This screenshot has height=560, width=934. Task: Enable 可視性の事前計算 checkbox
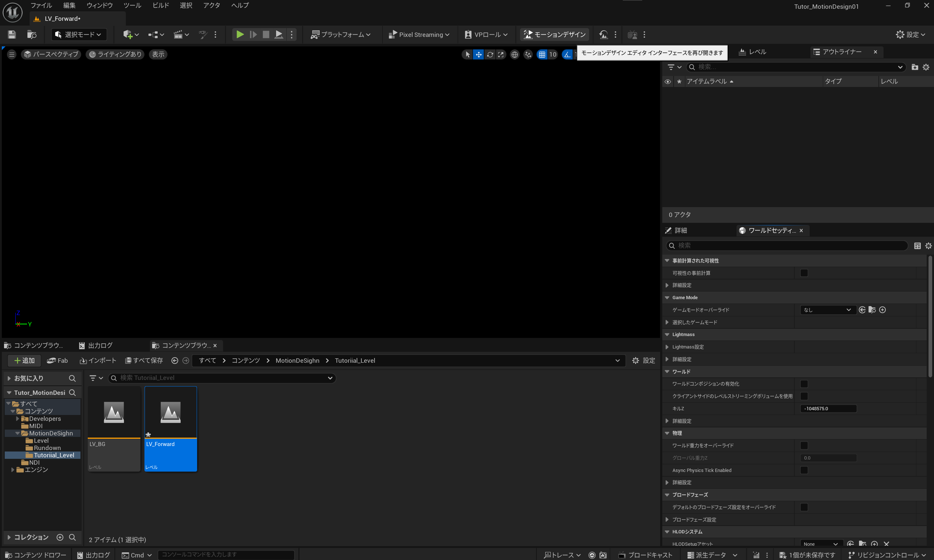[x=804, y=273]
